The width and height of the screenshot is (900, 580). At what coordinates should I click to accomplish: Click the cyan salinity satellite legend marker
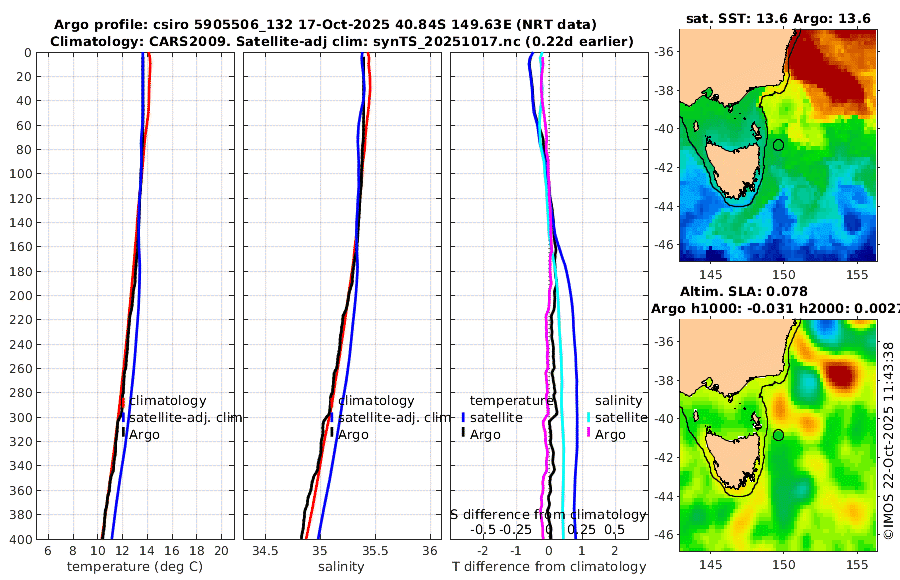(x=588, y=417)
